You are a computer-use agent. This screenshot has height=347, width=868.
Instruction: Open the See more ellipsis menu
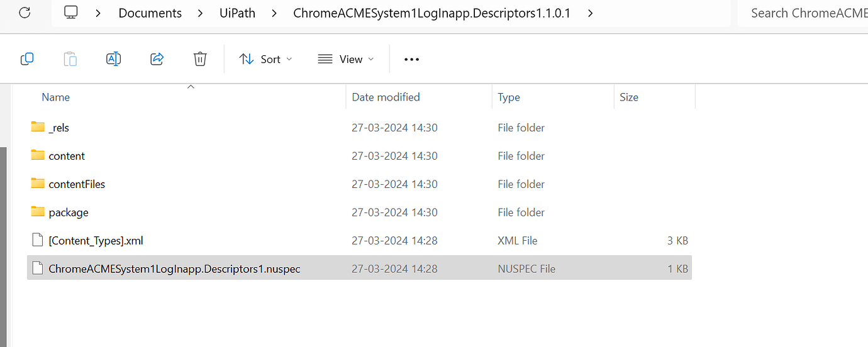tap(411, 59)
